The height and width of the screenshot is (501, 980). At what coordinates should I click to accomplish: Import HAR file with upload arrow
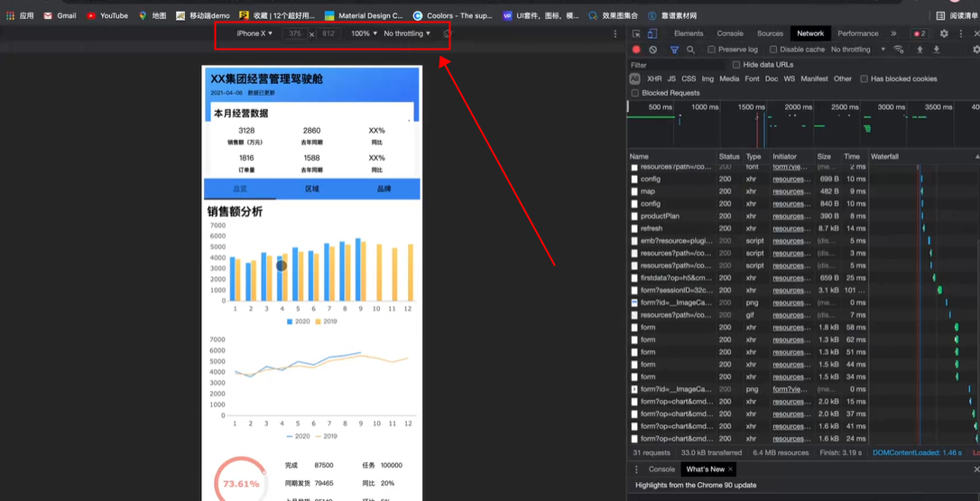[x=920, y=50]
